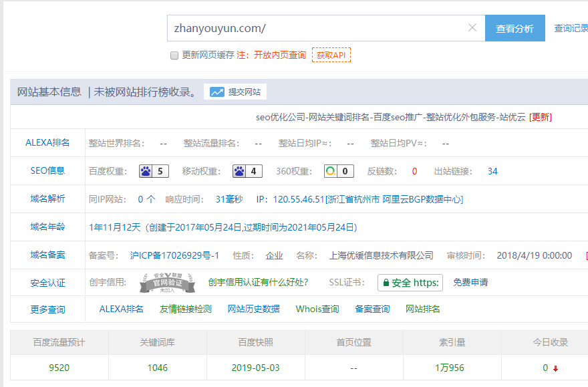This screenshot has width=588, height=387.
Task: Click the 百度流量预计 value 9520
Action: tap(59, 368)
